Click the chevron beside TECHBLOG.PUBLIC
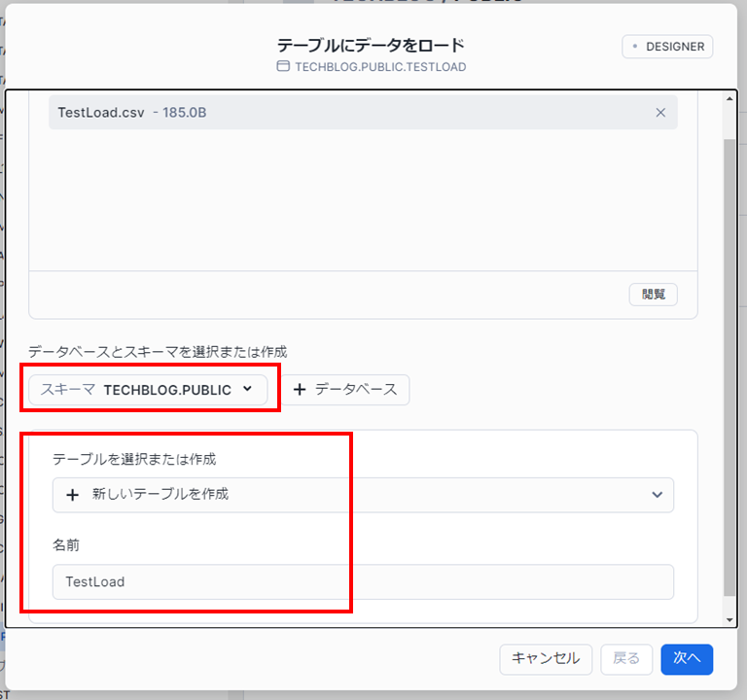This screenshot has width=747, height=700. point(247,389)
